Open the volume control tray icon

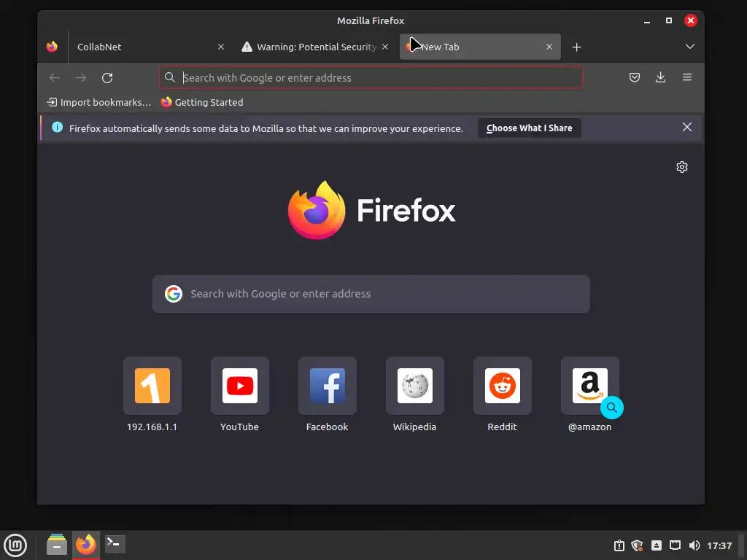click(x=694, y=545)
